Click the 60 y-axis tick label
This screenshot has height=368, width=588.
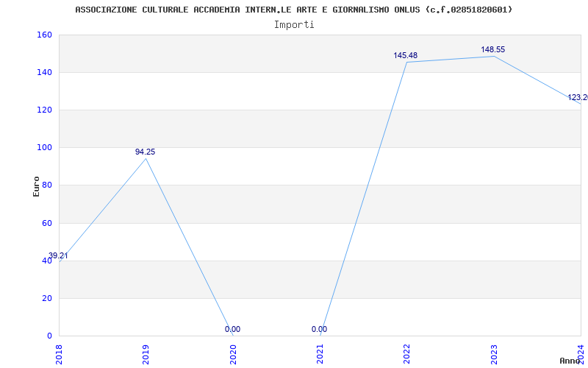[46, 224]
